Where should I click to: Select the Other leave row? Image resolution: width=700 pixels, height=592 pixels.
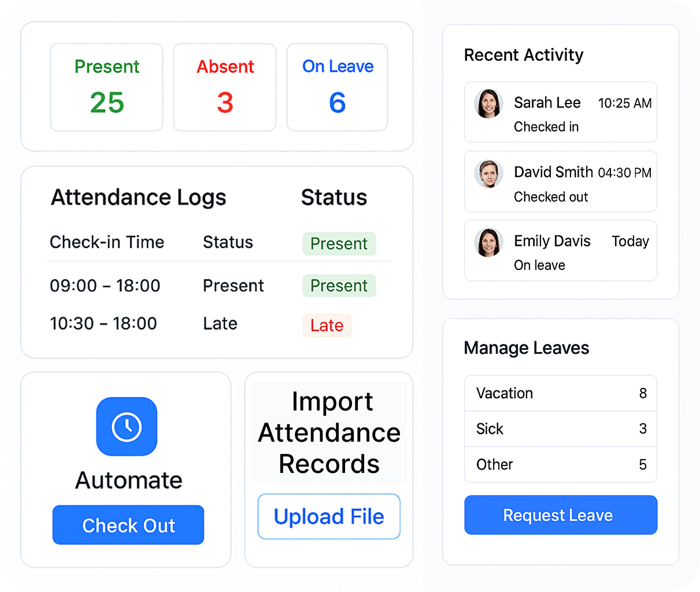(560, 465)
